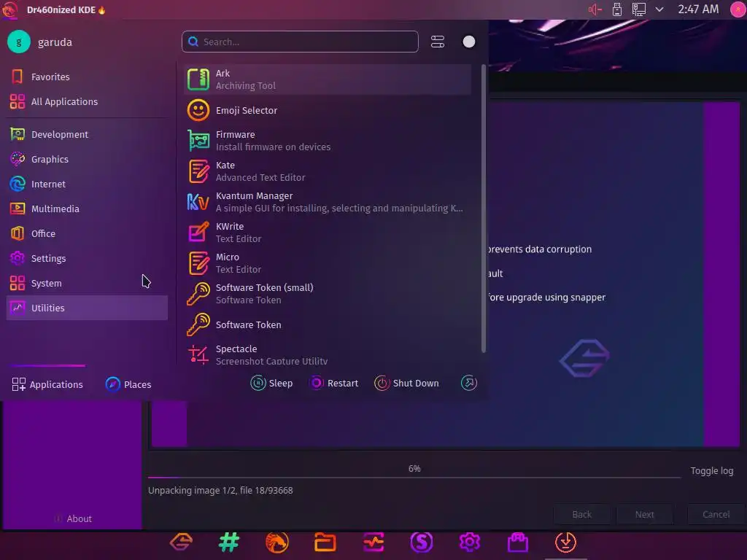
Task: Click installer Next button
Action: pyautogui.click(x=644, y=514)
